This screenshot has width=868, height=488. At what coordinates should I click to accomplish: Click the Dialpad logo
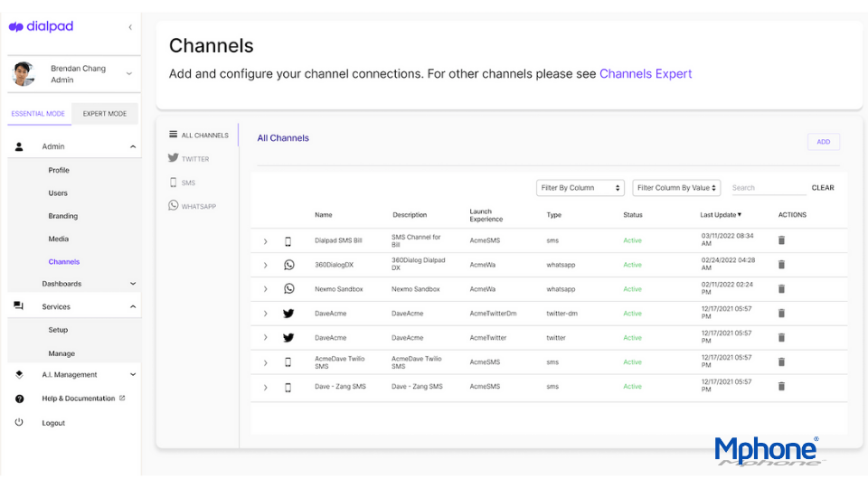click(x=41, y=26)
